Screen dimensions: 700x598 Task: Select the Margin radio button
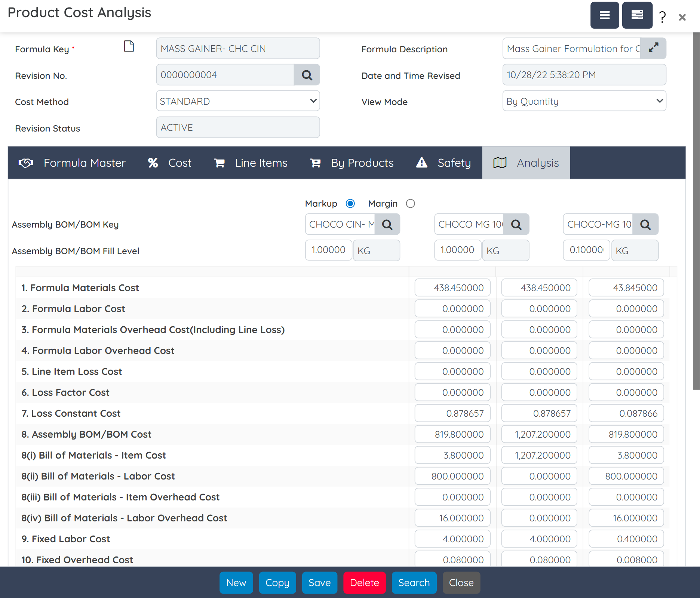[410, 203]
